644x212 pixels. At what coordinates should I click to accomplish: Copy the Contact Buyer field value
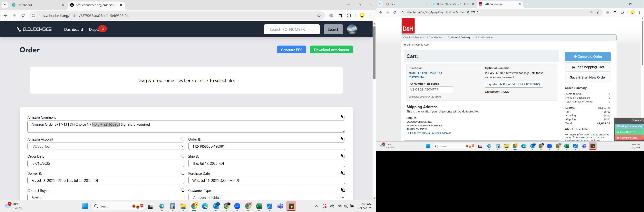tap(182, 190)
